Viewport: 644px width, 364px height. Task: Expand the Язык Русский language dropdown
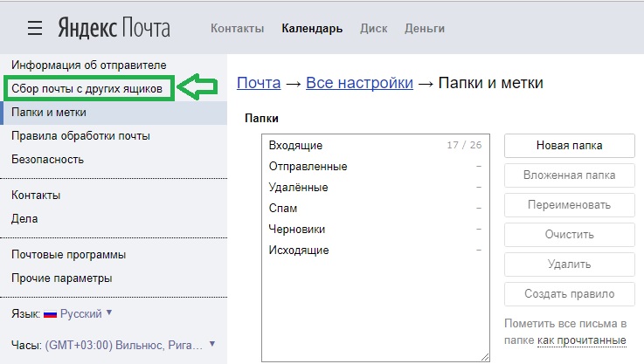86,314
